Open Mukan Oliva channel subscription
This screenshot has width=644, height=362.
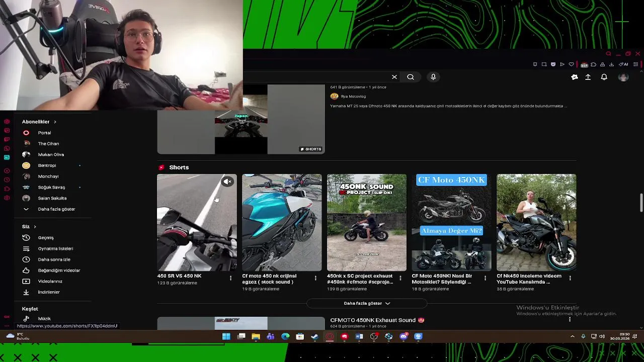coord(51,154)
